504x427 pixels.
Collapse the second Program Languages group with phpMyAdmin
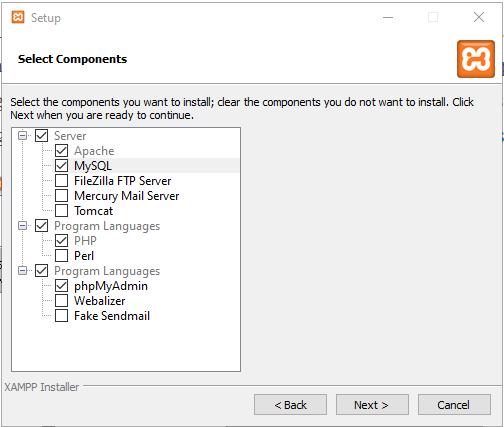coord(22,270)
